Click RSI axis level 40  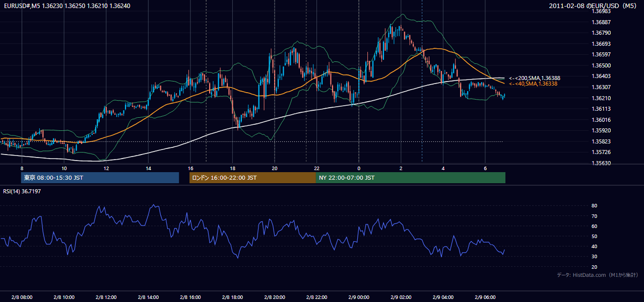click(594, 246)
